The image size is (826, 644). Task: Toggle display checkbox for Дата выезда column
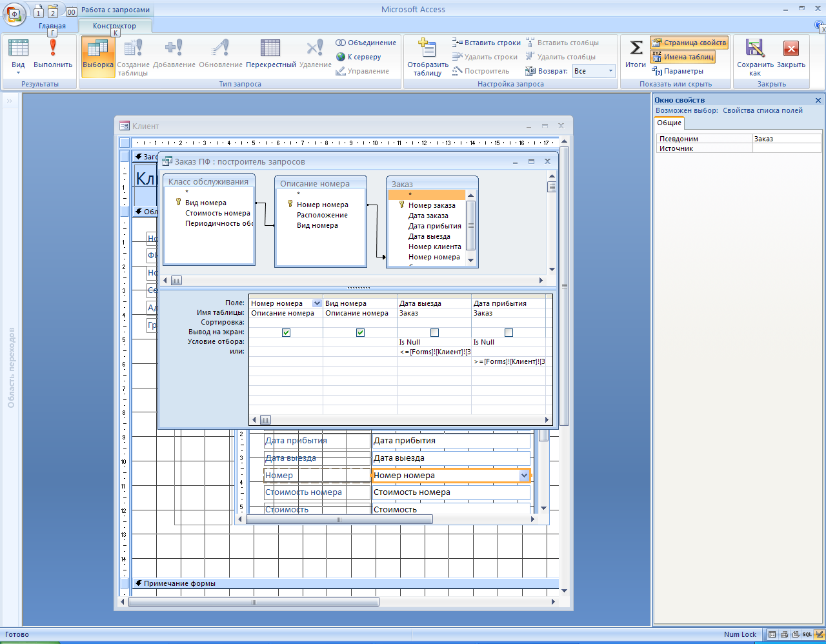click(434, 332)
